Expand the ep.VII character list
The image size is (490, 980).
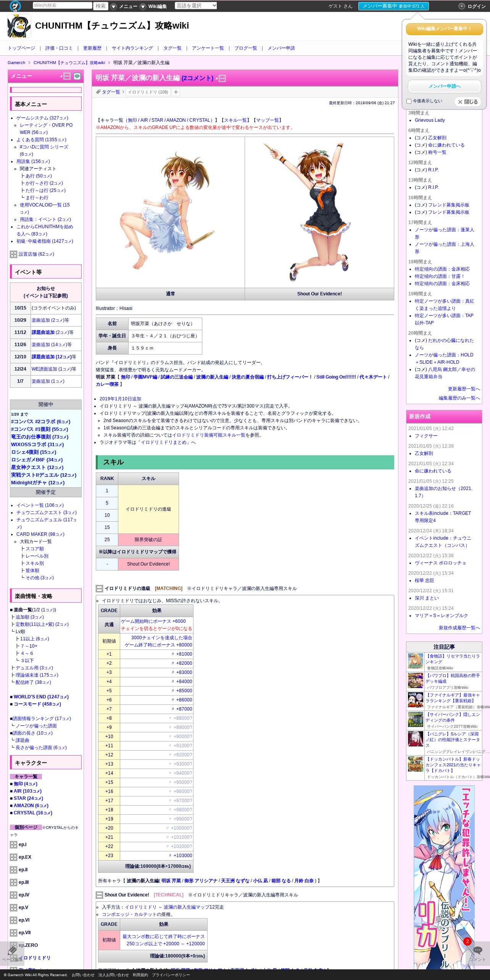pyautogui.click(x=13, y=933)
